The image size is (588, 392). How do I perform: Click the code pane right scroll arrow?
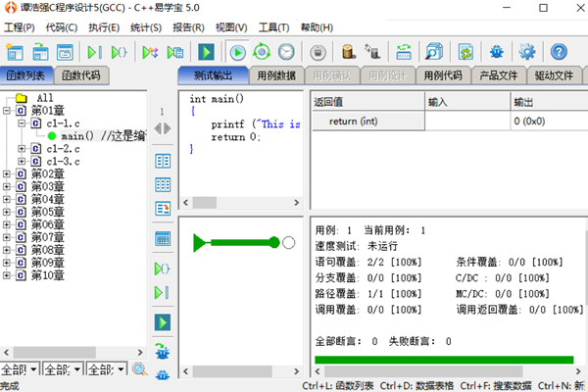pos(296,203)
